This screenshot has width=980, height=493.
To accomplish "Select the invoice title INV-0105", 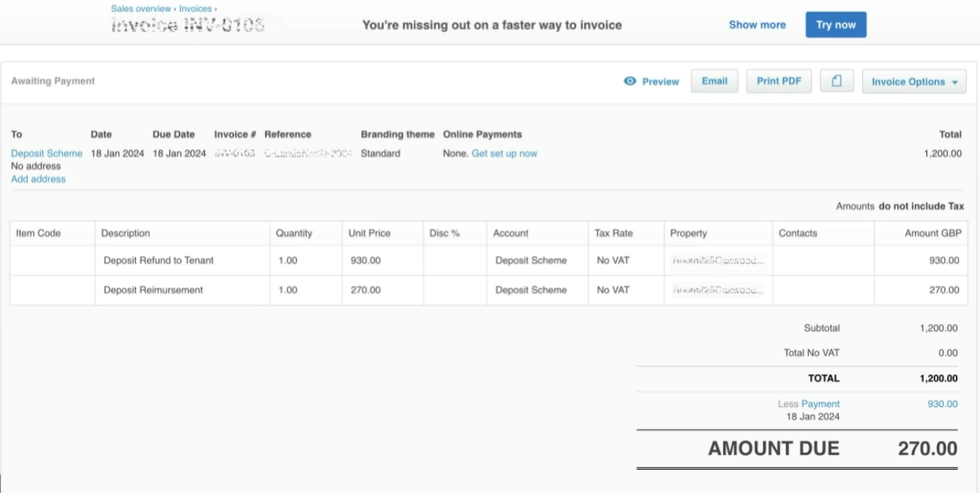I will pos(189,23).
